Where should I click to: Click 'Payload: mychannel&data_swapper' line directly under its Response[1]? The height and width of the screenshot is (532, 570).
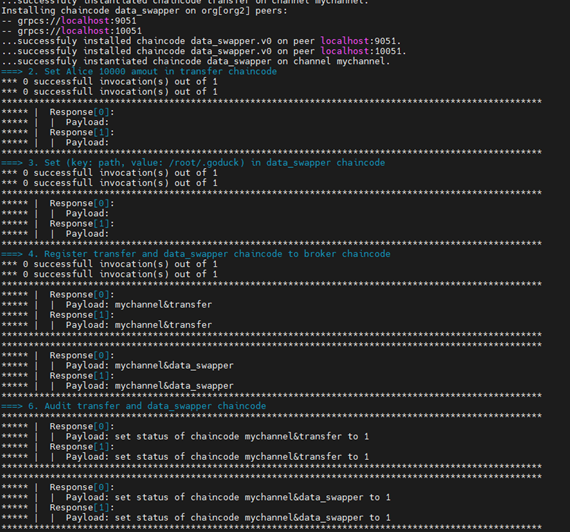click(x=149, y=386)
